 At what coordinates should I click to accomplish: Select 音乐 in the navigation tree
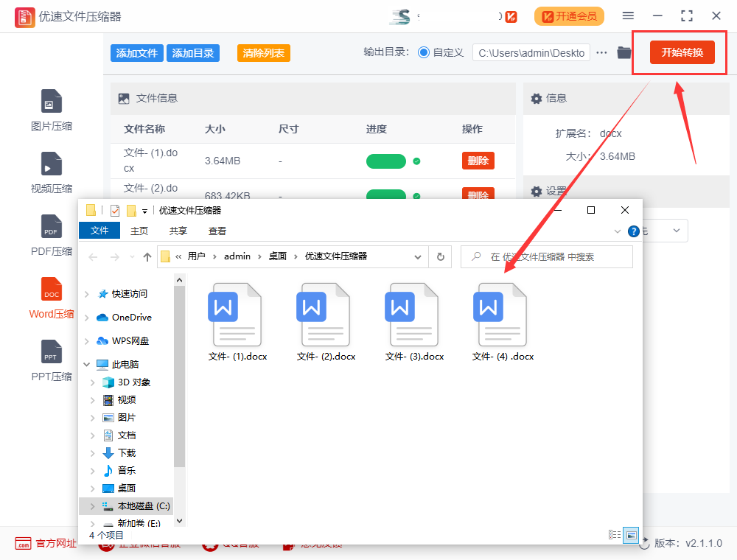[x=127, y=470]
